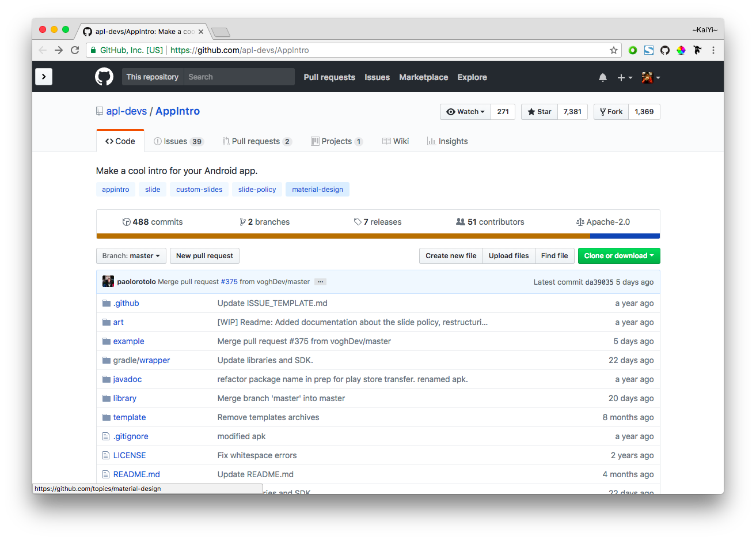Screen dimensions: 756x540
Task: Click the folder icon beside .github
Action: pos(107,303)
